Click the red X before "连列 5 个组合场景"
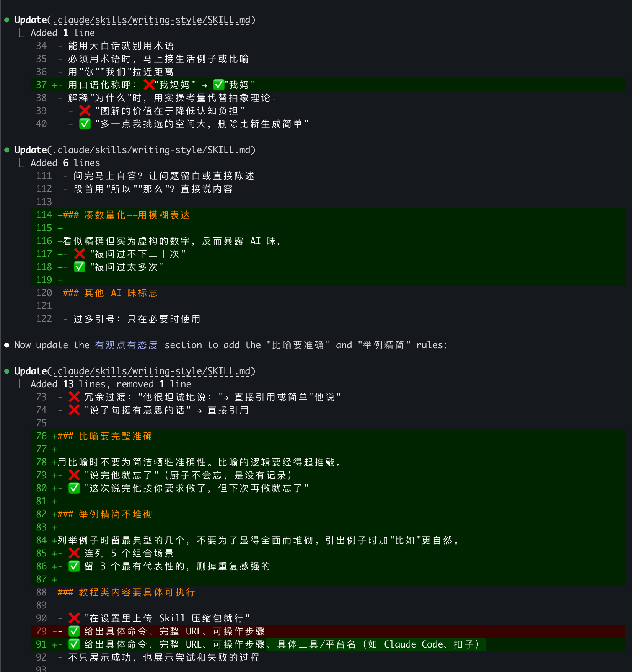 click(x=74, y=553)
